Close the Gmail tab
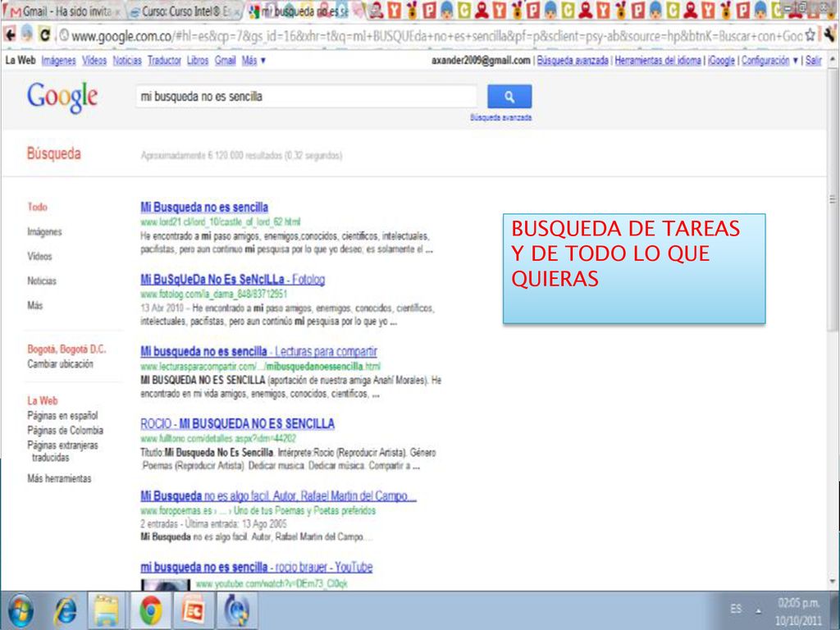This screenshot has height=630, width=840. (x=116, y=11)
